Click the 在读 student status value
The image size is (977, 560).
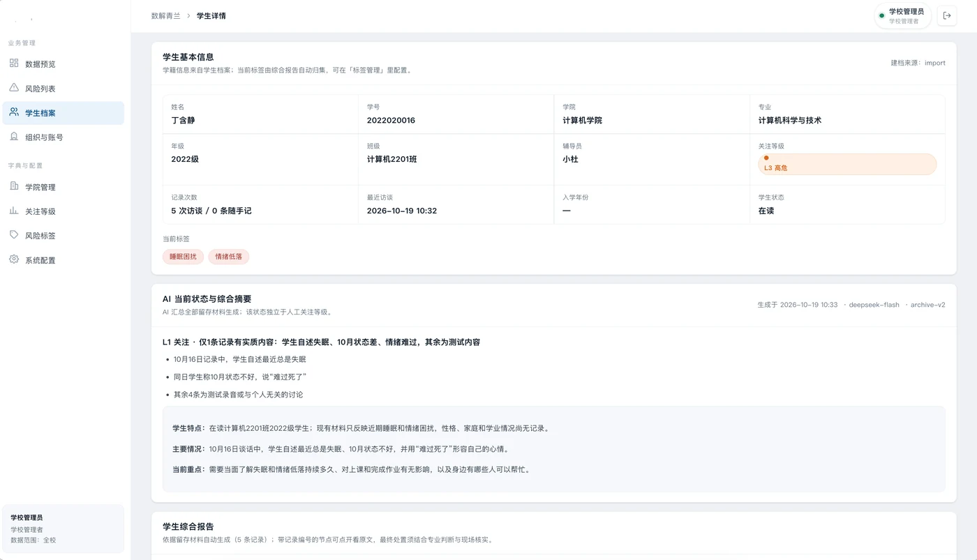pos(766,211)
